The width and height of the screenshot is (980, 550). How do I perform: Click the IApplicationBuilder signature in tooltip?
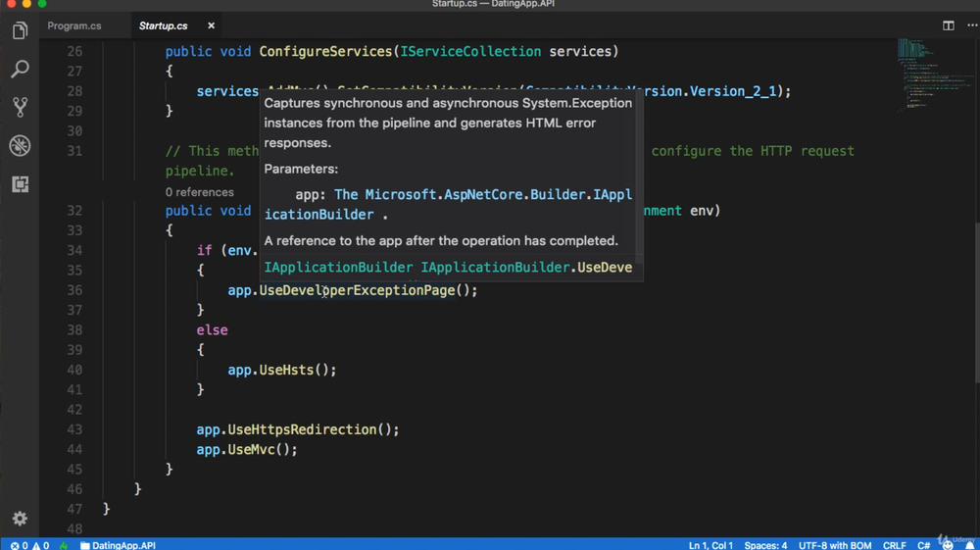coord(448,268)
